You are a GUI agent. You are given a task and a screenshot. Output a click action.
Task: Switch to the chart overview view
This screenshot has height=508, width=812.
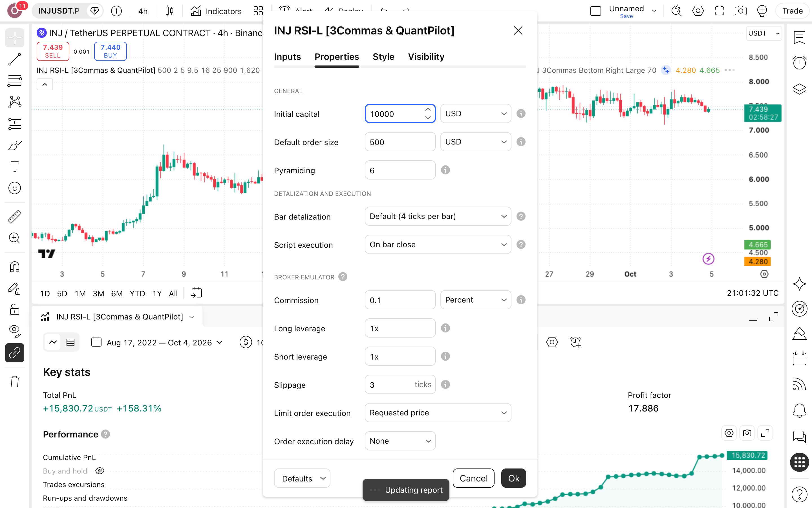point(53,342)
